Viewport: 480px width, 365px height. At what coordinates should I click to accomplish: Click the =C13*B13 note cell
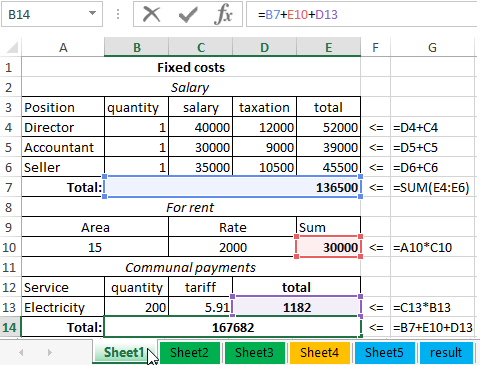pos(432,307)
